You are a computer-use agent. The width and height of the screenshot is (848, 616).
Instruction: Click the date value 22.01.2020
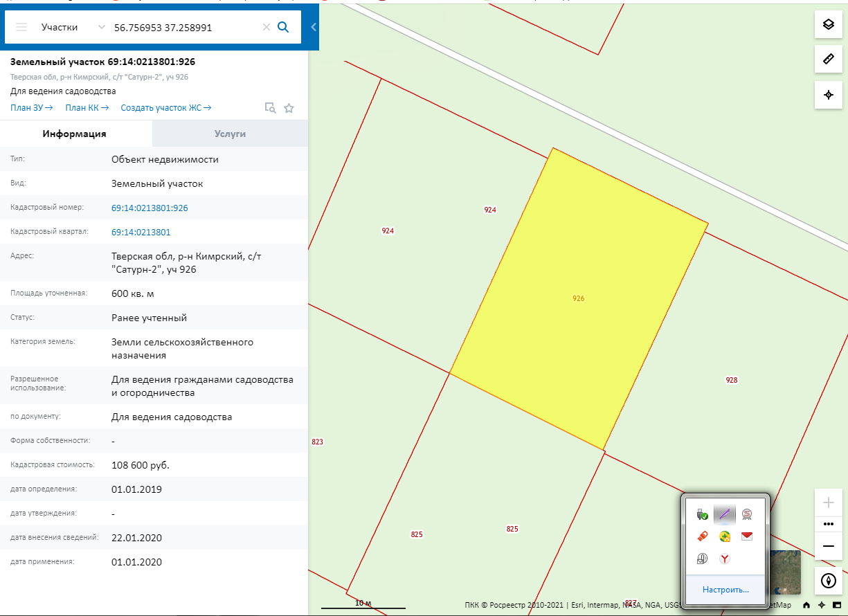(x=137, y=538)
